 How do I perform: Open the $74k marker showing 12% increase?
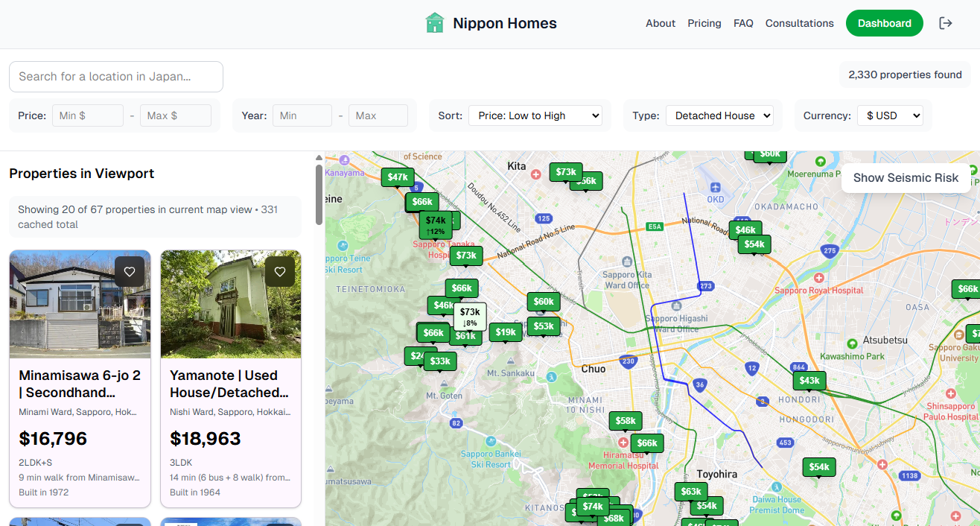(x=436, y=225)
